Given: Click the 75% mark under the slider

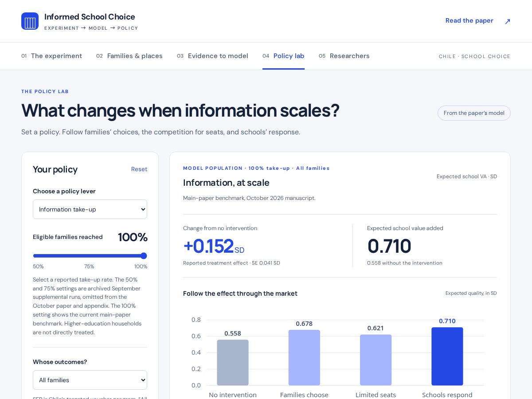Looking at the screenshot, I should 89,266.
